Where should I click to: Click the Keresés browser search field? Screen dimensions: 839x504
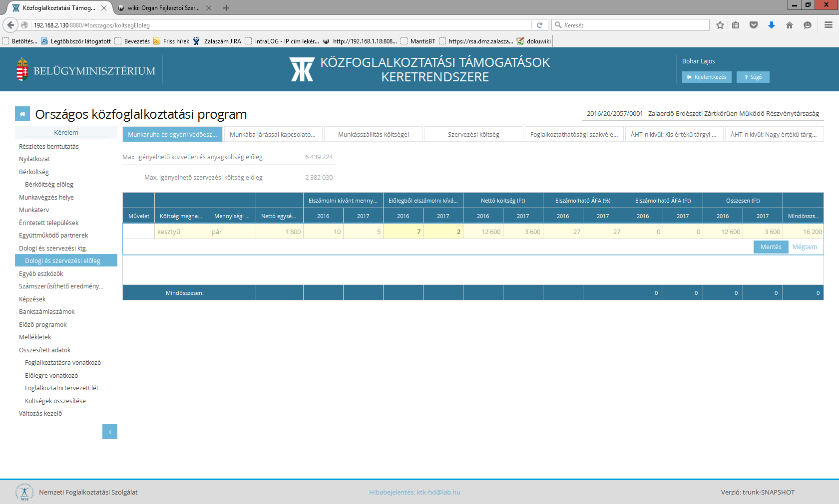coord(630,25)
